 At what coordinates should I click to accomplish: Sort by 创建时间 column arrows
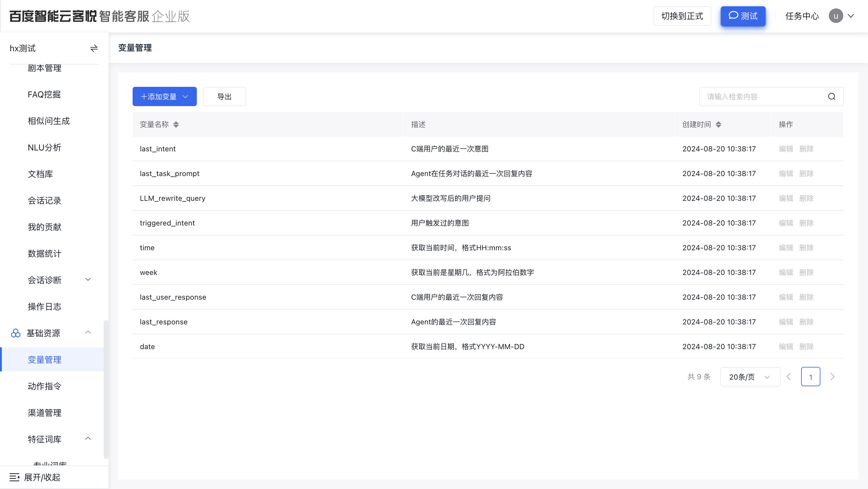click(x=719, y=125)
